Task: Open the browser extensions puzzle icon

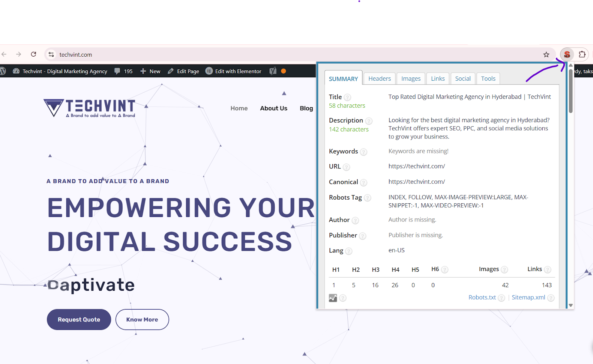Action: coord(582,54)
